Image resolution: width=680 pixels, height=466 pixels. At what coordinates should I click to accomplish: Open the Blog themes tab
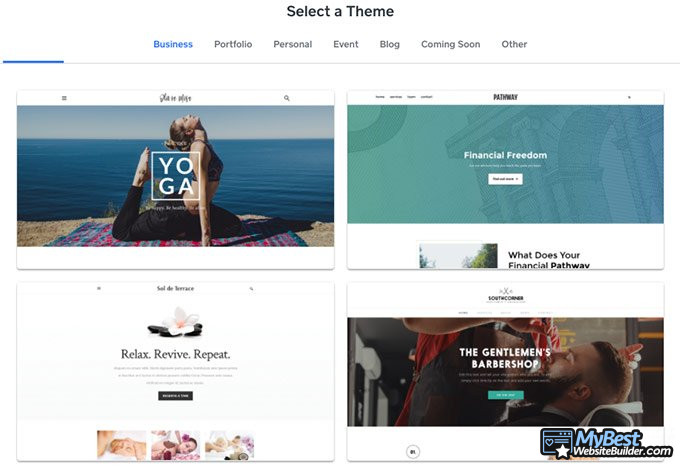click(x=390, y=44)
